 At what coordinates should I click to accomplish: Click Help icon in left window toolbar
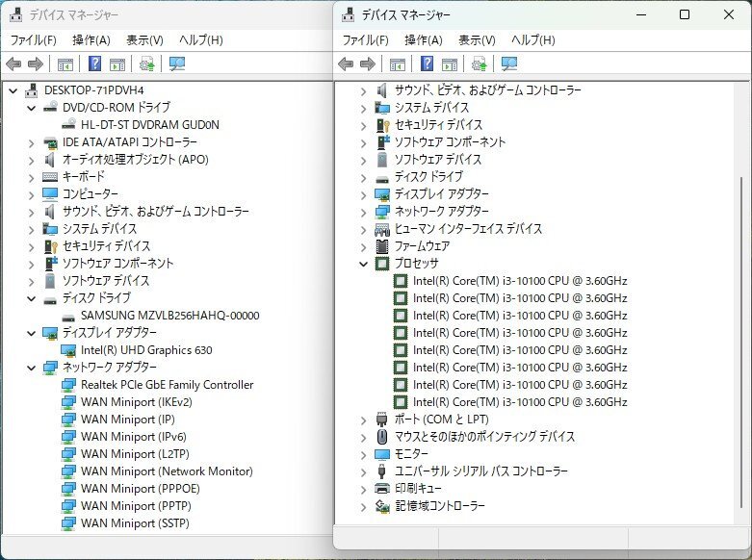[95, 64]
